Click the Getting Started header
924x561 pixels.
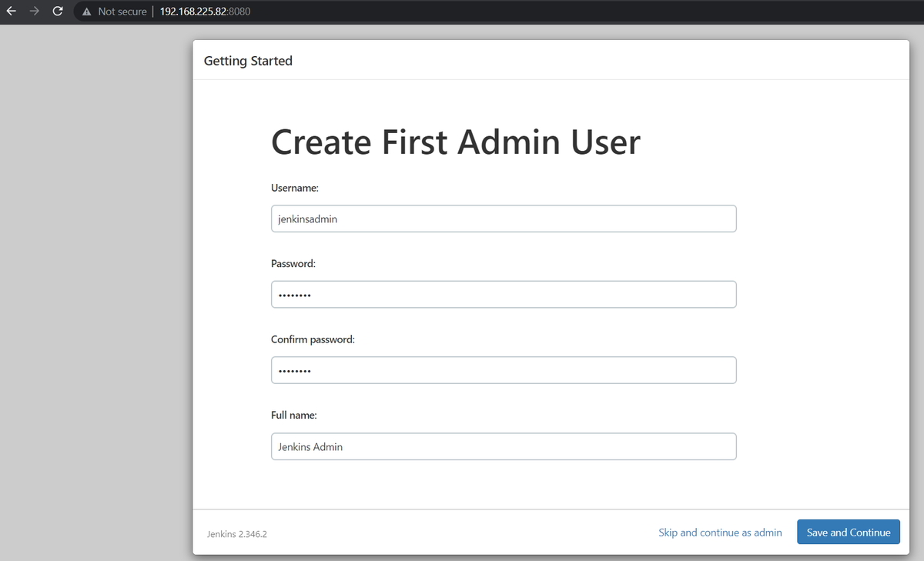[x=248, y=60]
